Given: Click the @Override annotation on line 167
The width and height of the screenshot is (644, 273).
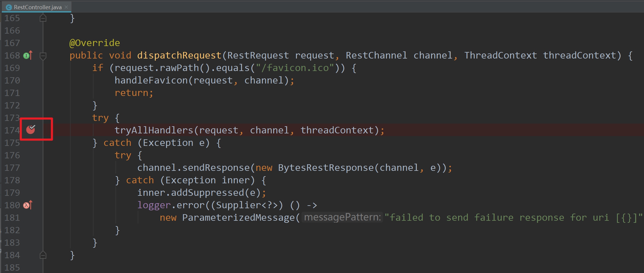Looking at the screenshot, I should coord(95,43).
